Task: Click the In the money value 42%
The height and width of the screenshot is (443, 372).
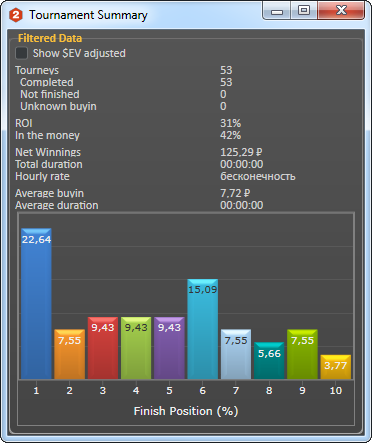Action: [x=231, y=135]
